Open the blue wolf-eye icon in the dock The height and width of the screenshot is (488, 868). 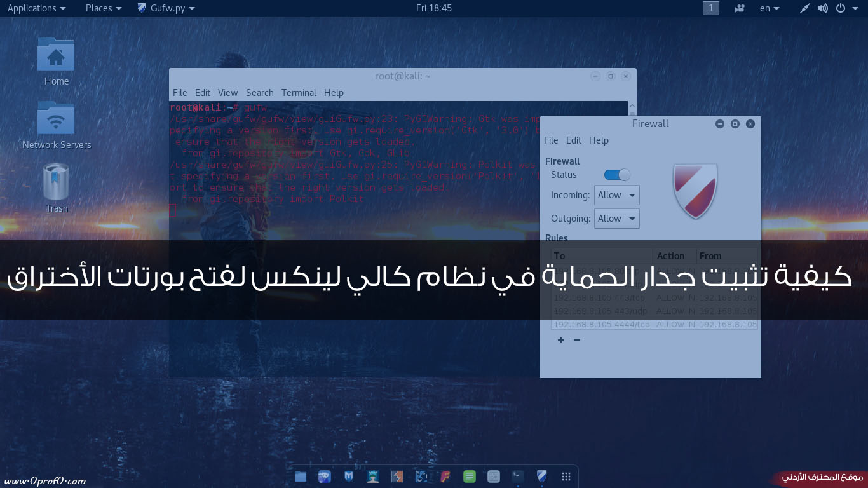click(421, 476)
